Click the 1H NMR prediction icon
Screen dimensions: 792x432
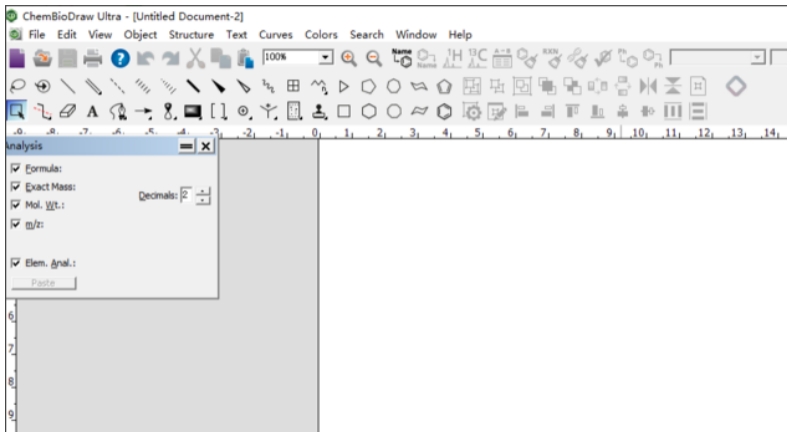453,59
